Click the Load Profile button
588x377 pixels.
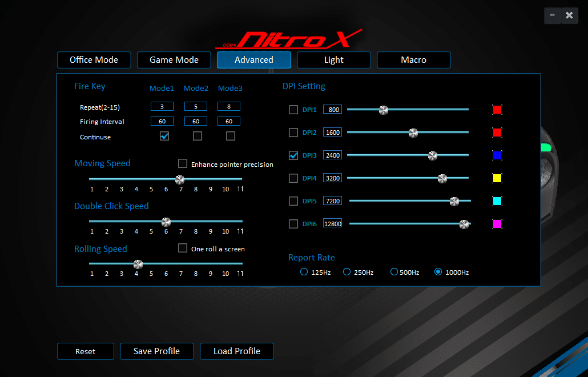[x=237, y=351]
